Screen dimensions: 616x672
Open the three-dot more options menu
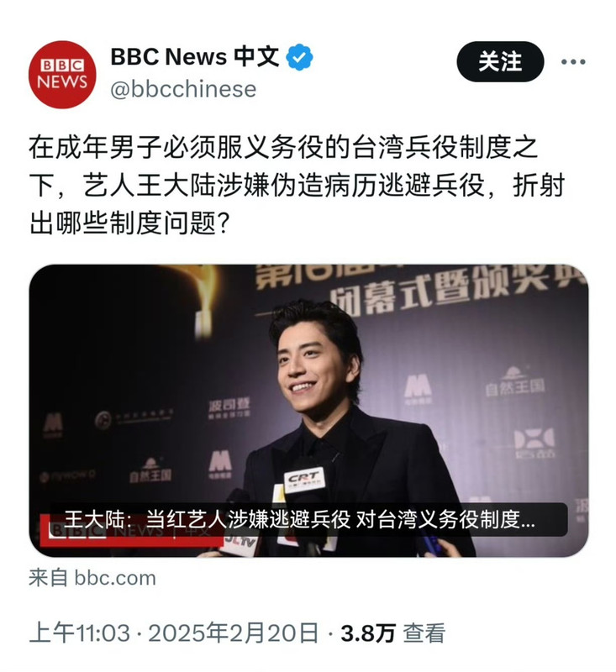click(574, 61)
